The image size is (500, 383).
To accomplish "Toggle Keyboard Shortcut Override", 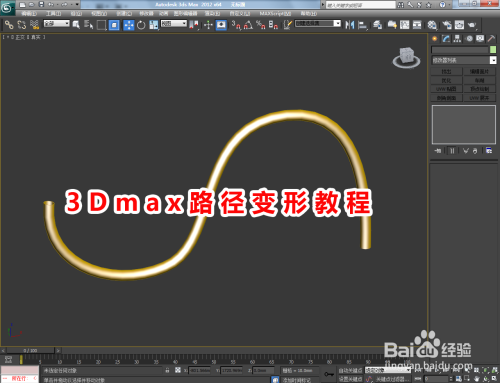I will coord(221,25).
